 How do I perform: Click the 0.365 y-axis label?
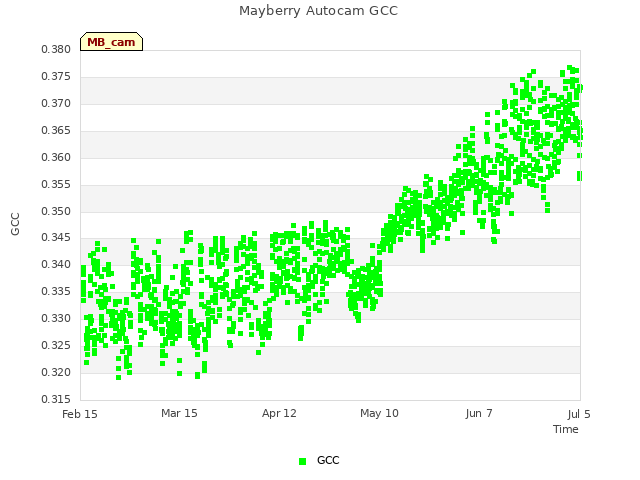[56, 130]
